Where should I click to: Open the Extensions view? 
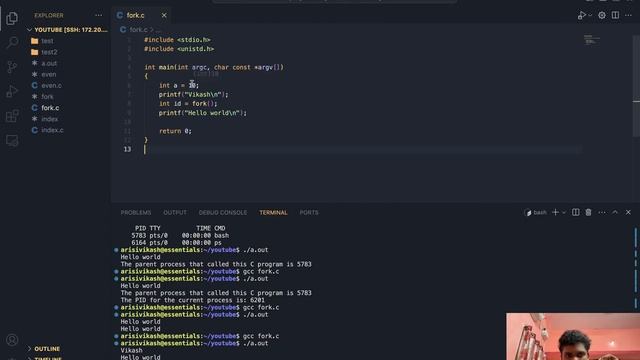tap(12, 116)
